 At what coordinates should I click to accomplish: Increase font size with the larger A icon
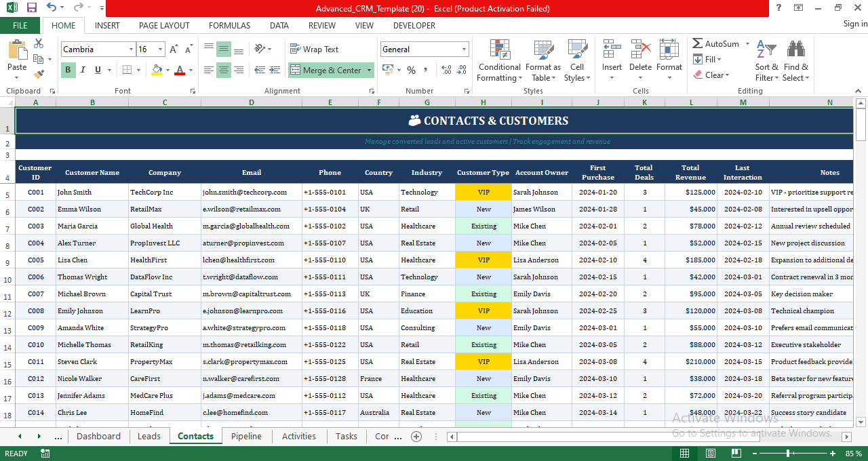[174, 49]
